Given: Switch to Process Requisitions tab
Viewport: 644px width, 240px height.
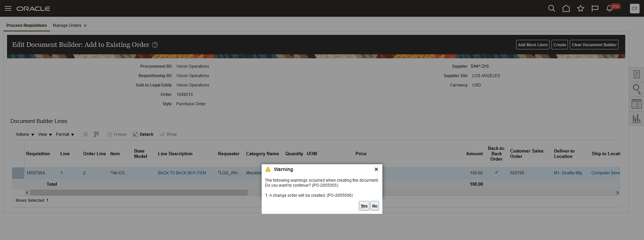Looking at the screenshot, I should 27,25.
